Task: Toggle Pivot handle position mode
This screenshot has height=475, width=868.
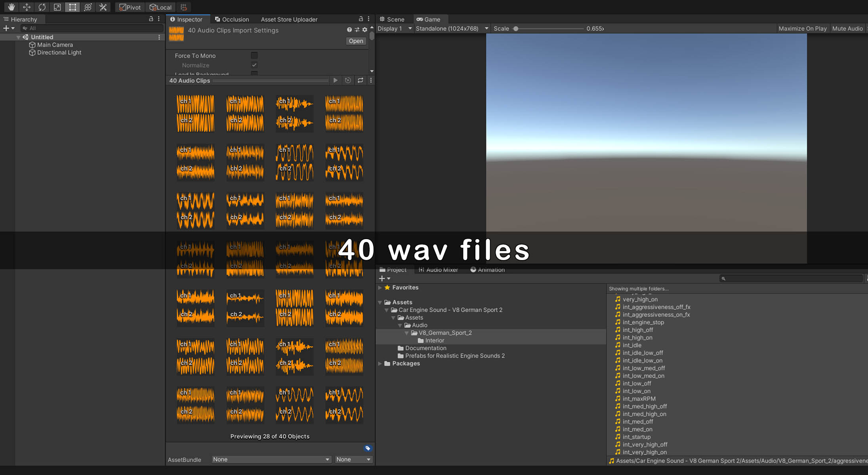Action: coord(130,7)
